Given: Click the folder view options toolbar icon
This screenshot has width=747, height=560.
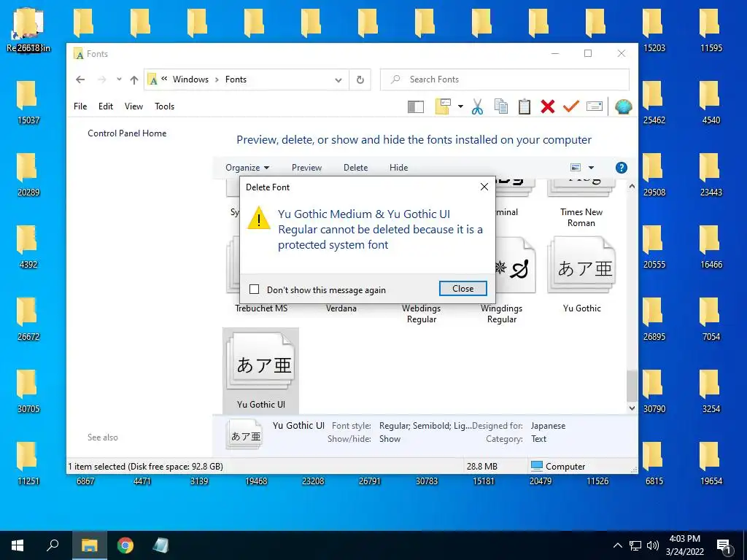Looking at the screenshot, I should pyautogui.click(x=443, y=106).
